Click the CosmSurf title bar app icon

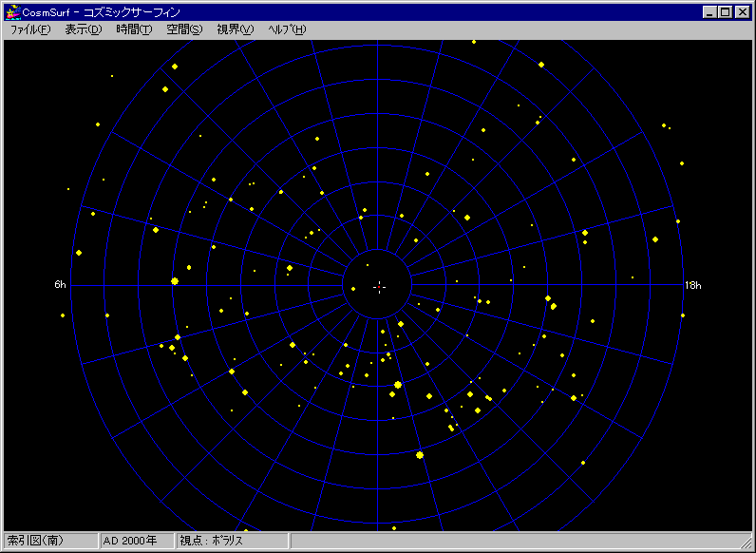[x=12, y=12]
